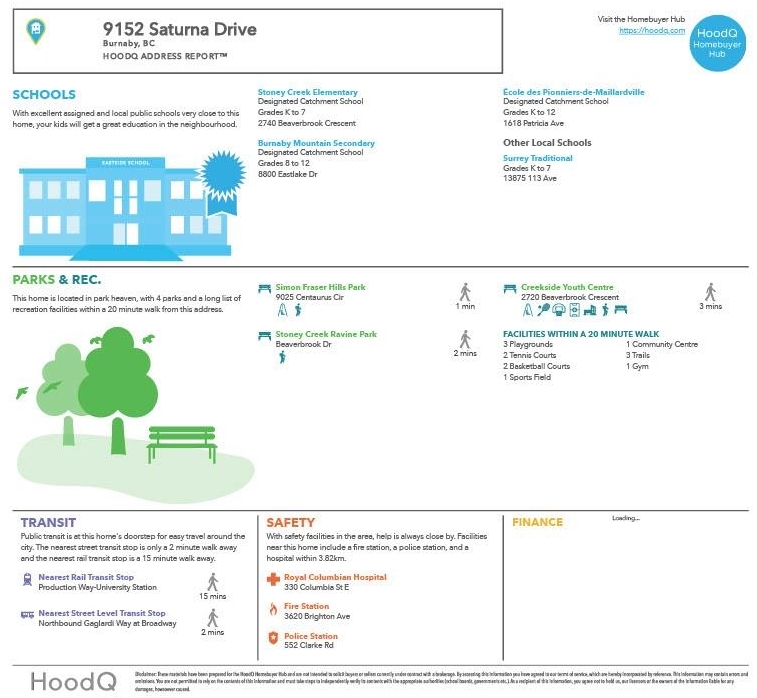
Task: Click the playground swing icon under Simon Fraser Hills Park
Action: [x=282, y=310]
